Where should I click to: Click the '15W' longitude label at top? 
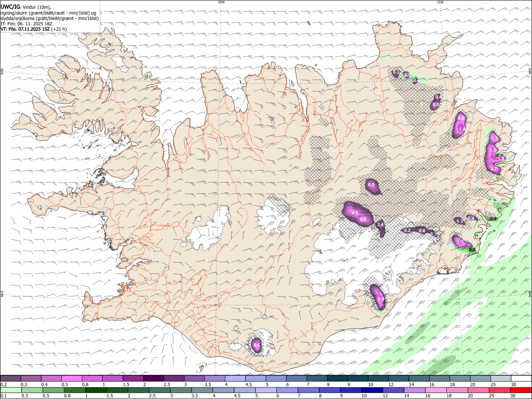point(440,2)
